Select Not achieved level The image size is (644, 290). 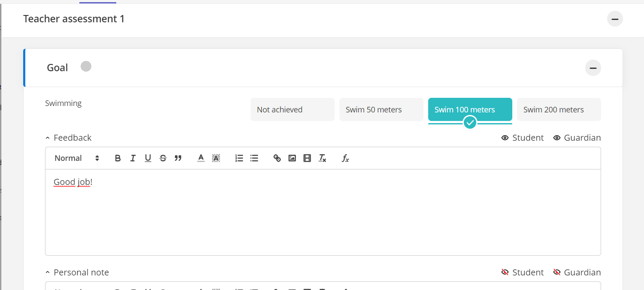[x=293, y=109]
